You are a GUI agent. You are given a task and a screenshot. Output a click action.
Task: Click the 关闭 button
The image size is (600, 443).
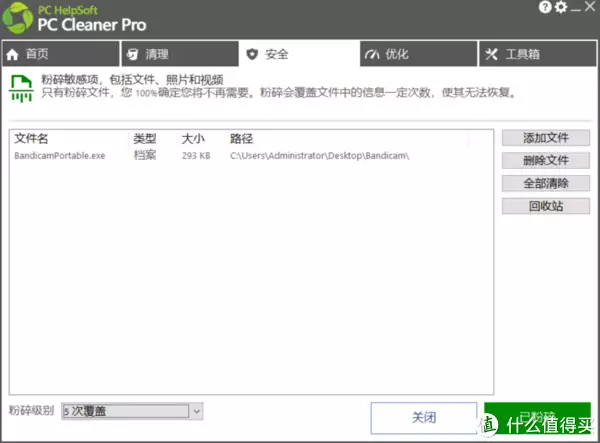click(x=424, y=418)
